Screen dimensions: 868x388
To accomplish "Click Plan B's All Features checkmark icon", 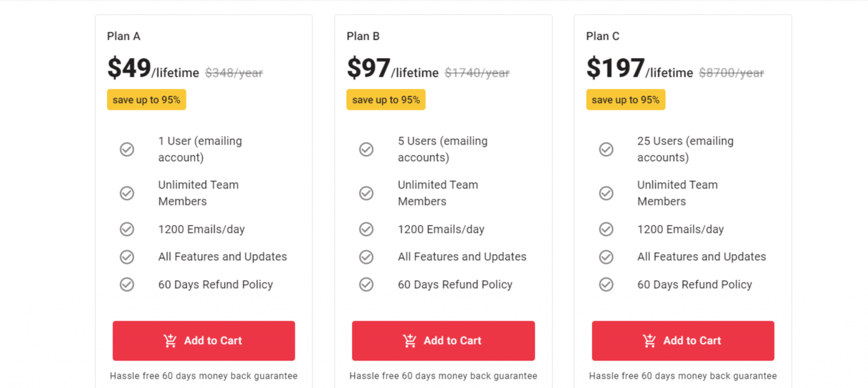I will pos(366,257).
